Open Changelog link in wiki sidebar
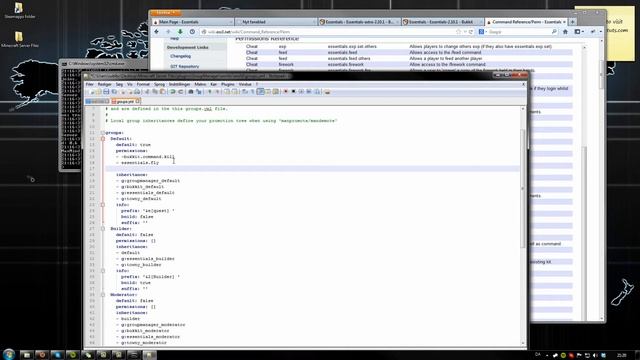 (180, 56)
